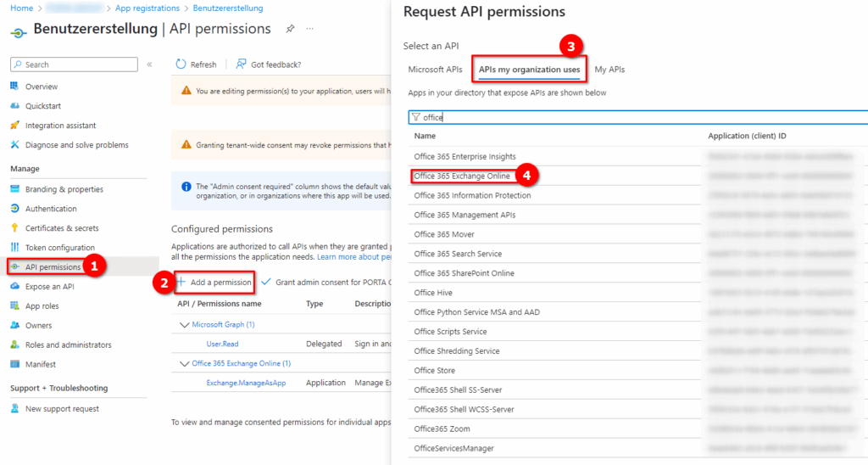The width and height of the screenshot is (868, 465).
Task: Click the Expose an API cloud icon
Action: coord(15,286)
